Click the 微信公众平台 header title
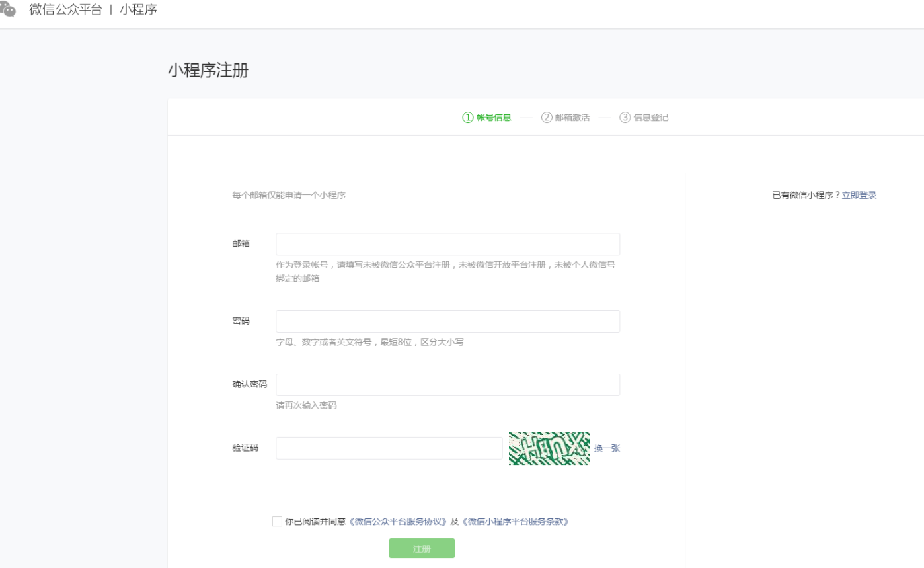Image resolution: width=924 pixels, height=568 pixels. pos(65,10)
